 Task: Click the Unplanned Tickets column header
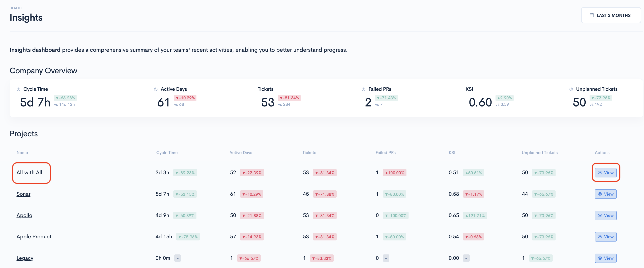point(539,153)
